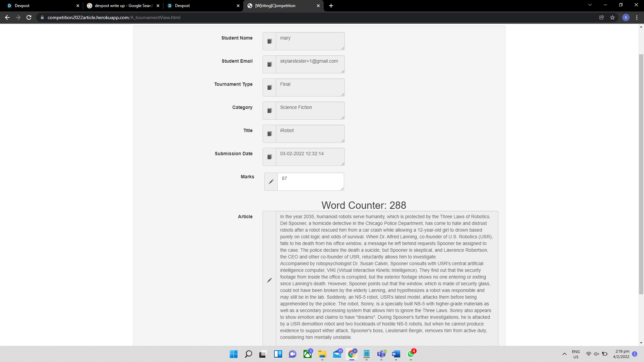Screen dimensions: 644x362
Task: Reload the page using the refresh icon
Action: 29,17
